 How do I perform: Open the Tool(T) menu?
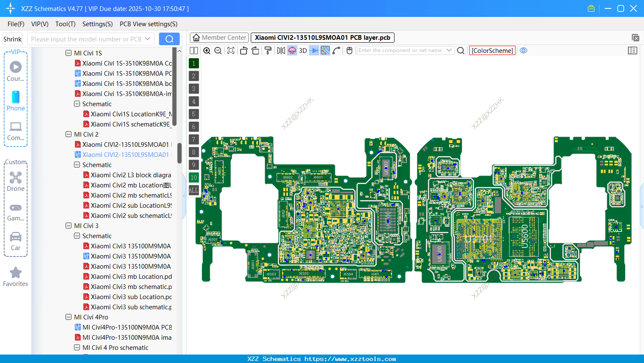coord(65,24)
